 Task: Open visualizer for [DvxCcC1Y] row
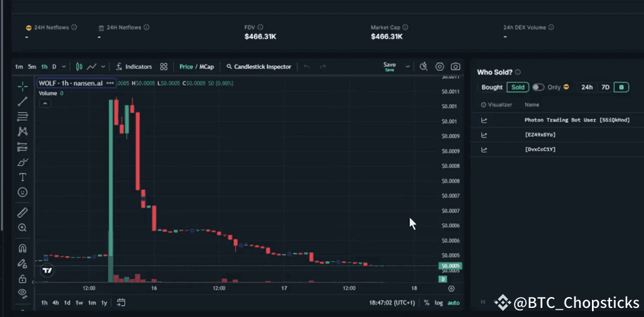(x=484, y=150)
